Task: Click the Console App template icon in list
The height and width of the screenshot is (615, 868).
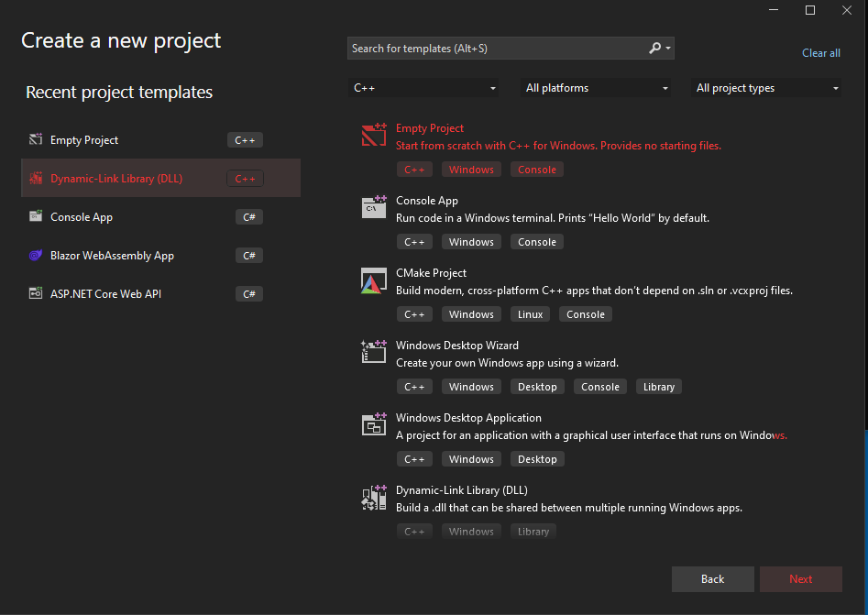Action: (x=374, y=207)
